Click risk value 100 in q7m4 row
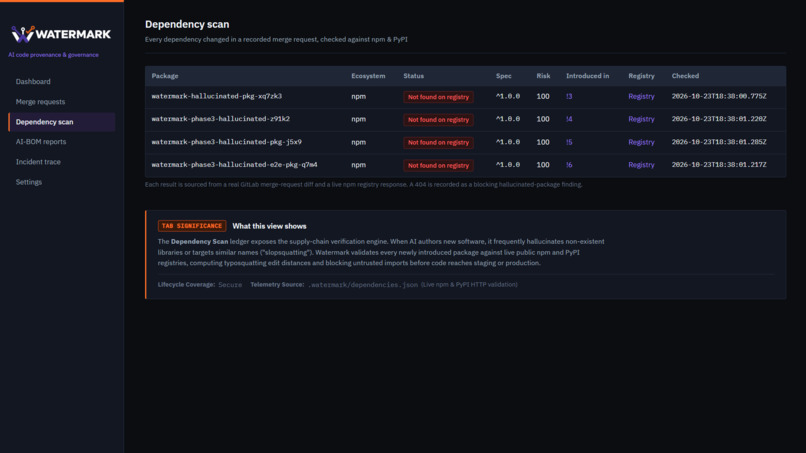 coord(543,165)
